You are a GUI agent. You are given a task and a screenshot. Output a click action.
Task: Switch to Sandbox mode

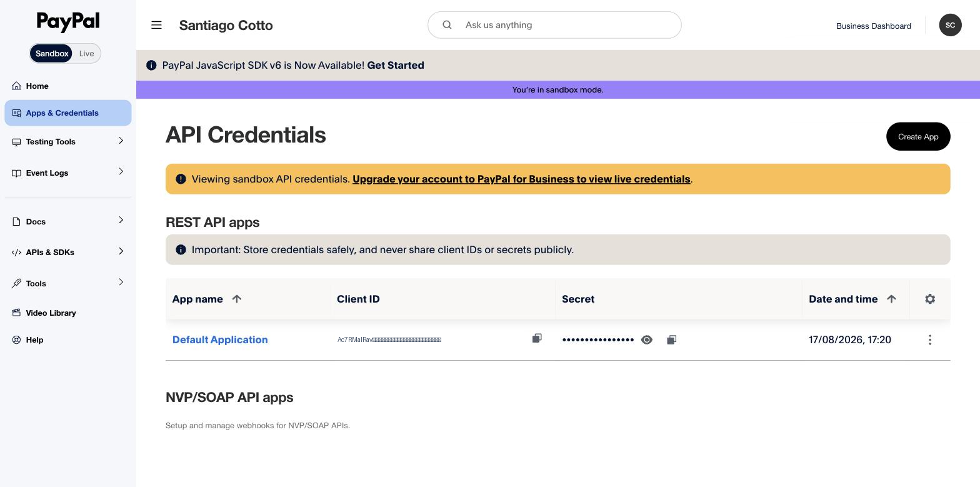(52, 54)
